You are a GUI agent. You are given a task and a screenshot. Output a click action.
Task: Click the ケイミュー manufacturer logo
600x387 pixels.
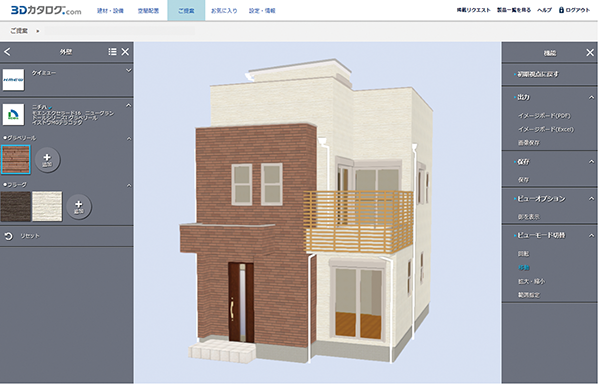13,80
